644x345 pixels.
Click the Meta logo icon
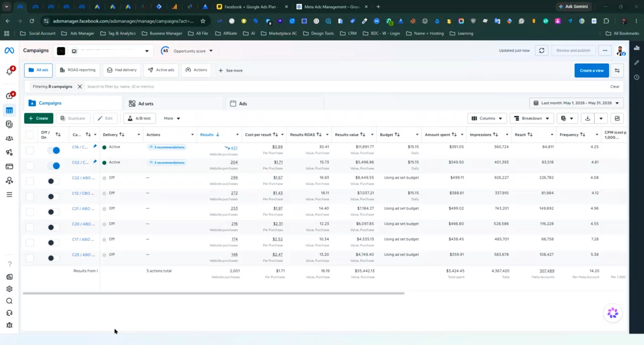pos(9,51)
